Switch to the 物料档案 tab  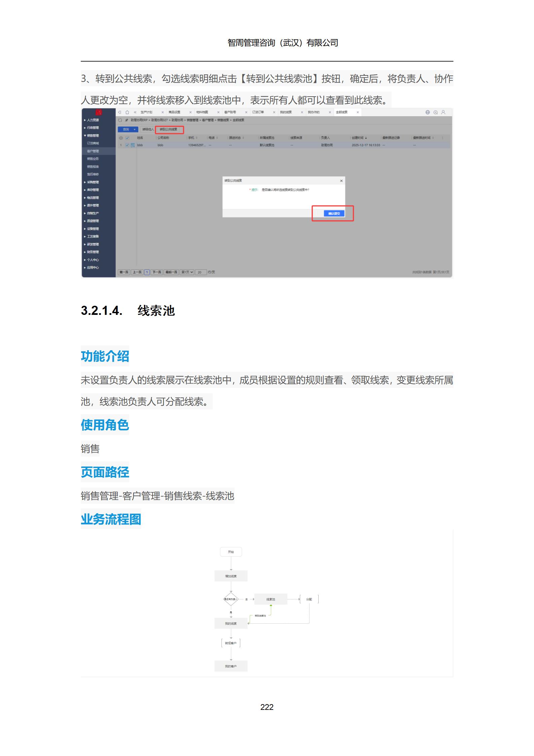coord(202,112)
